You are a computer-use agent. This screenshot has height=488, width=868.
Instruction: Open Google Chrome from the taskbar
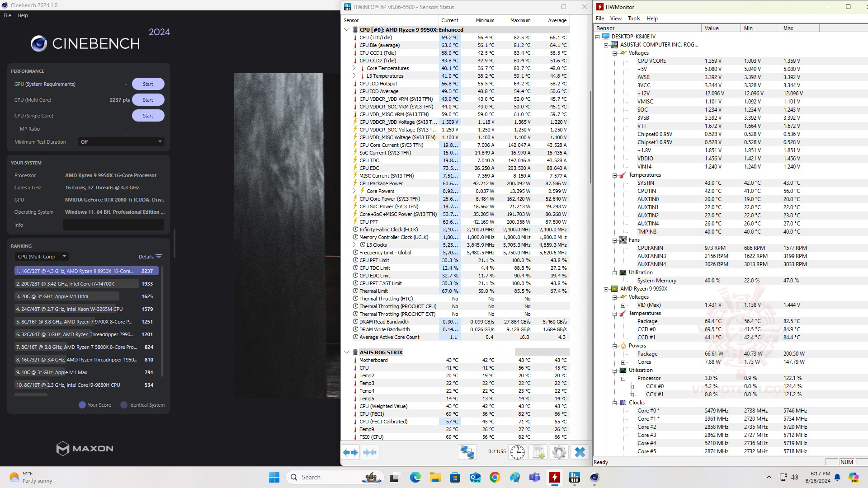495,477
